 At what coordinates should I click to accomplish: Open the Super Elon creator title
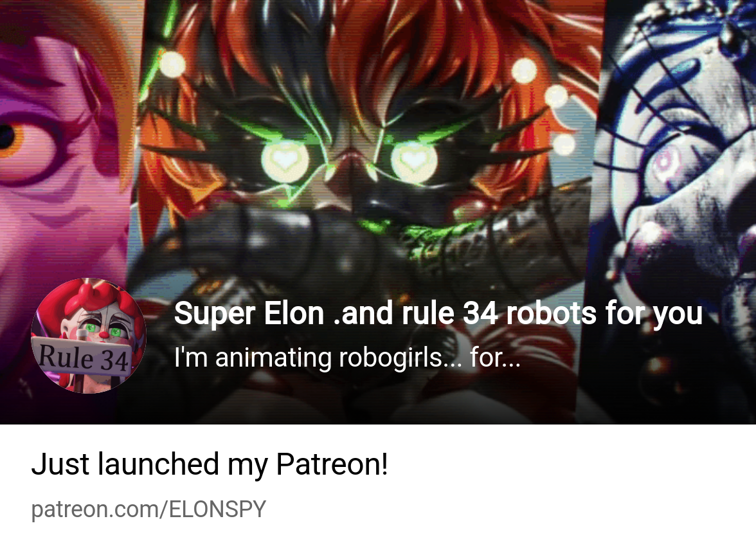[438, 313]
